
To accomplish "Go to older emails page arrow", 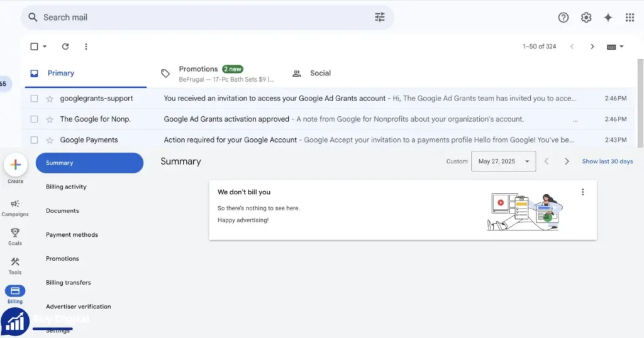I will tap(592, 46).
